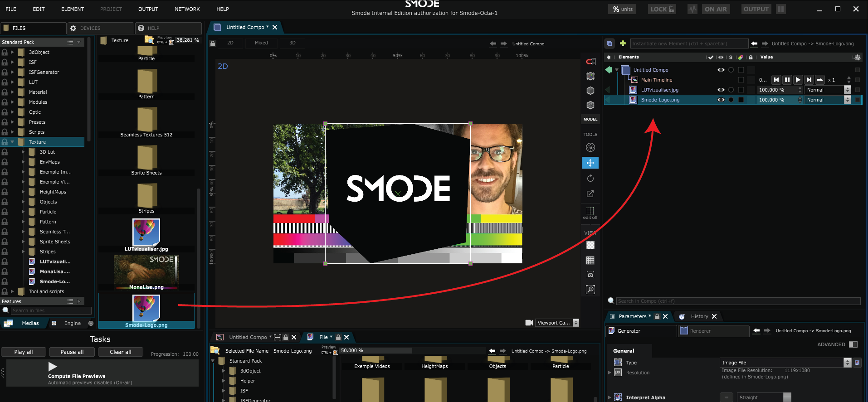Click the circular selection tool under TOOLS
This screenshot has height=402, width=868.
tap(590, 147)
